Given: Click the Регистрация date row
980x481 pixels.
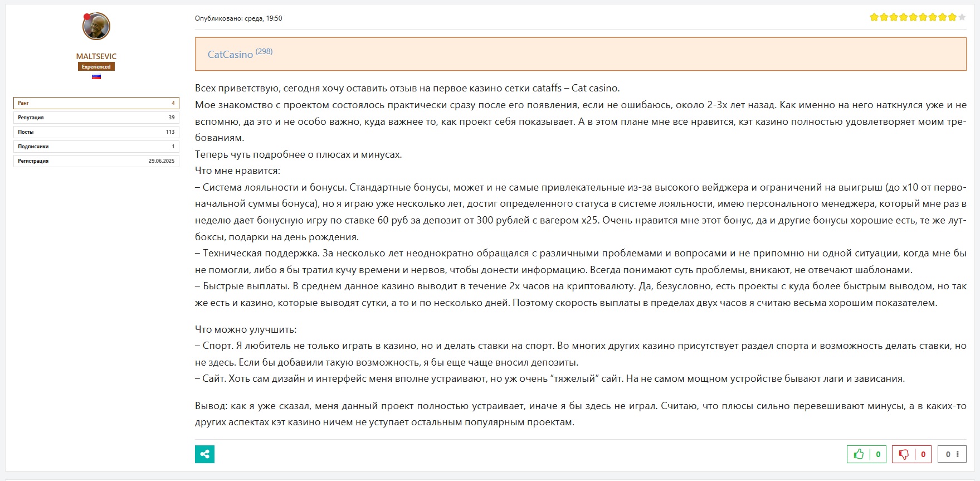Looking at the screenshot, I should pyautogui.click(x=96, y=161).
